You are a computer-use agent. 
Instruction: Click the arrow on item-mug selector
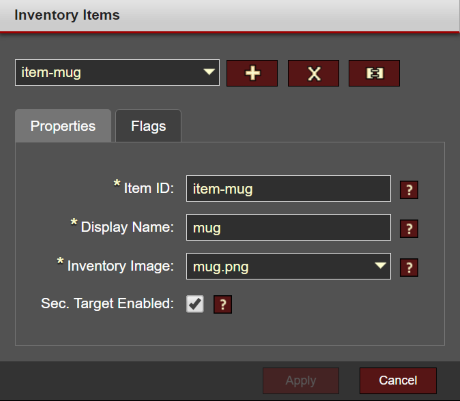209,72
